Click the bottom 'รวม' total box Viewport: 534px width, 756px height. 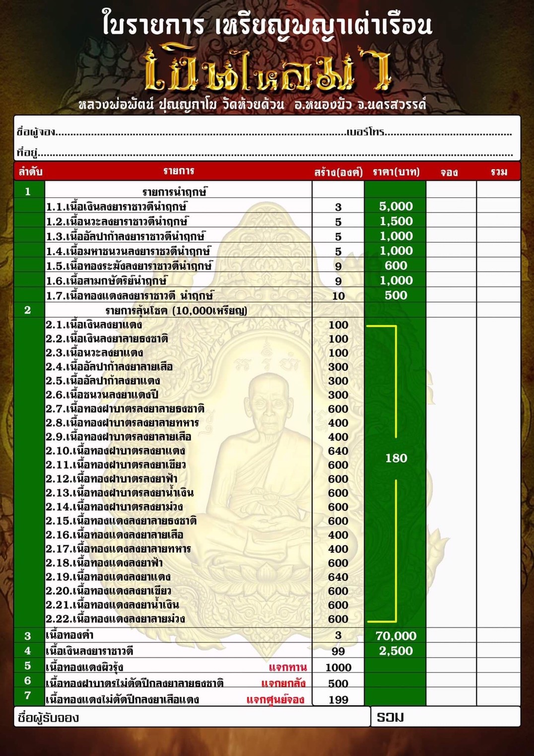(x=446, y=717)
